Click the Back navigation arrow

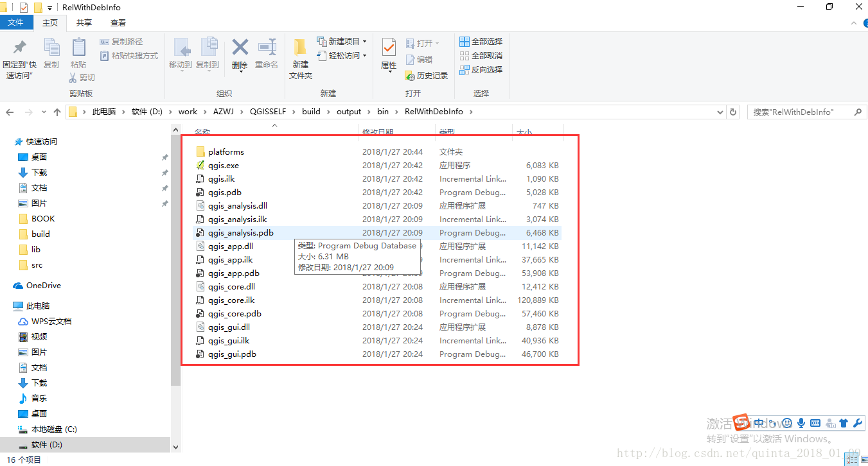click(x=10, y=112)
